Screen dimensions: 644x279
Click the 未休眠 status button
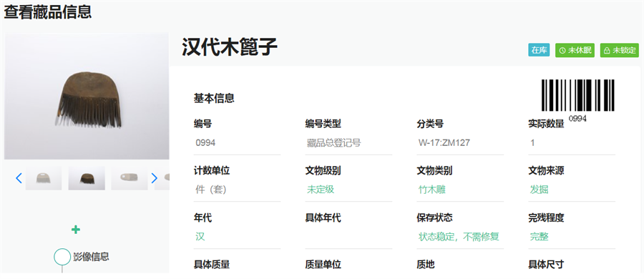(x=575, y=50)
